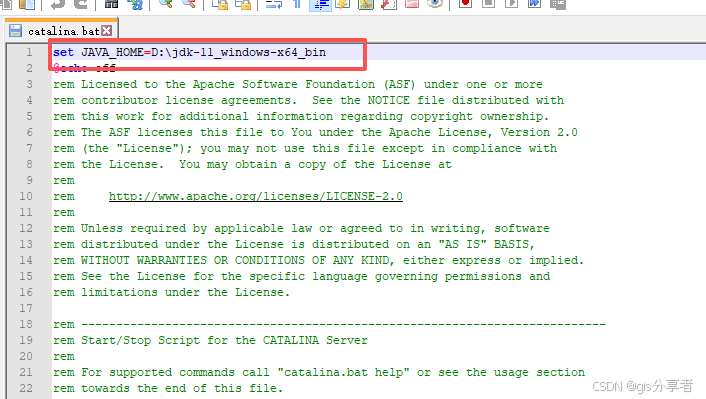Screen dimensions: 706x399
Task: Click the save-state disk icon on the catalina.bat tab
Action: pyautogui.click(x=15, y=31)
